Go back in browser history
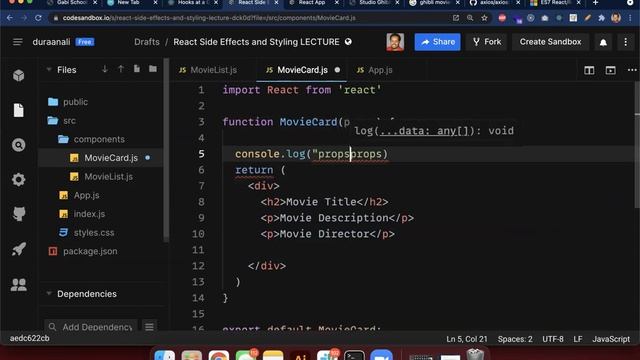640x360 pixels. coord(10,18)
